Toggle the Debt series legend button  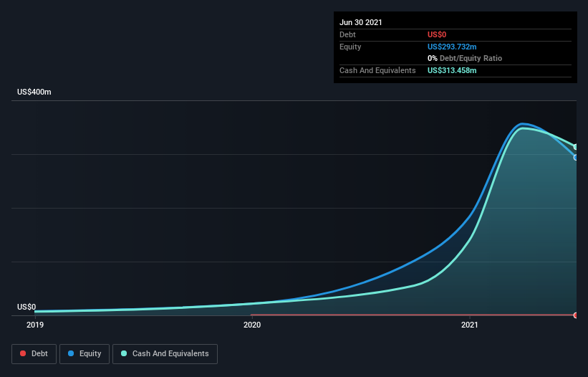coord(34,354)
